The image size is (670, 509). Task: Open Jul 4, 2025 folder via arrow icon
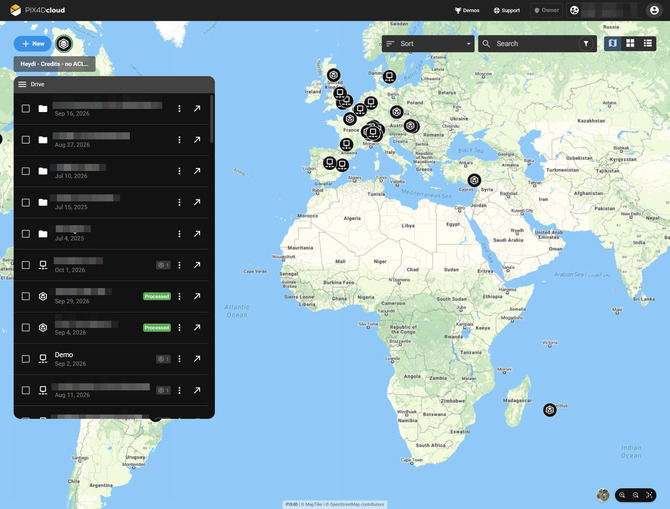tap(197, 234)
